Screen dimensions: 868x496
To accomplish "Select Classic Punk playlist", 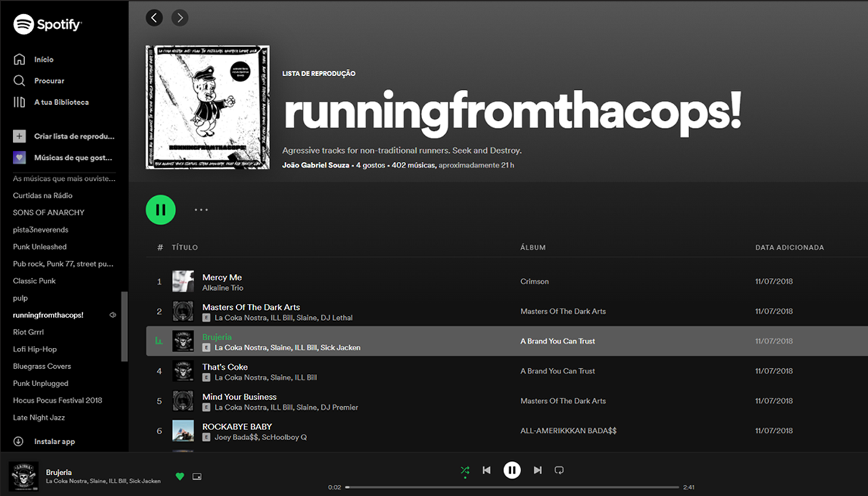I will 34,281.
